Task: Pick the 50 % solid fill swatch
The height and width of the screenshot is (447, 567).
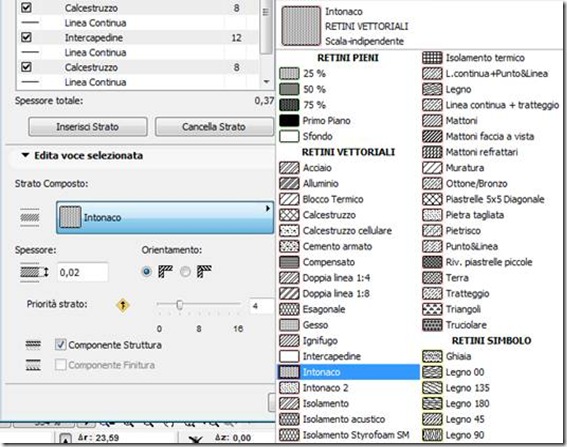Action: pos(289,89)
